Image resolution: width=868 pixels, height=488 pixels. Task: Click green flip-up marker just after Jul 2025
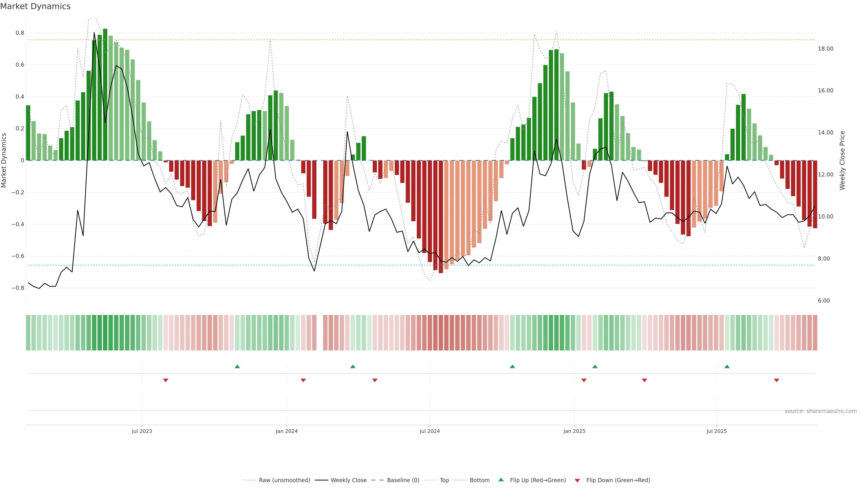727,366
